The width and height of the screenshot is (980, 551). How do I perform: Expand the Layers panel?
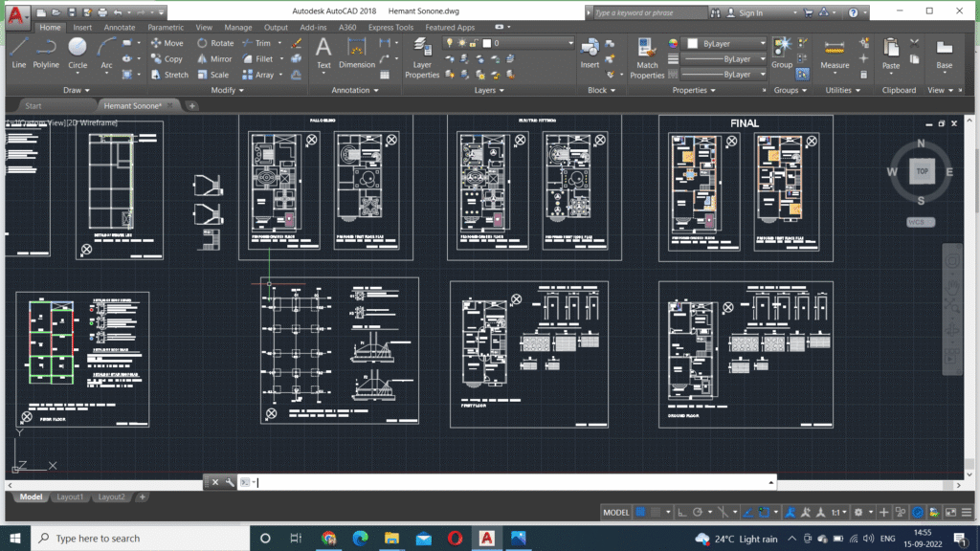point(489,90)
